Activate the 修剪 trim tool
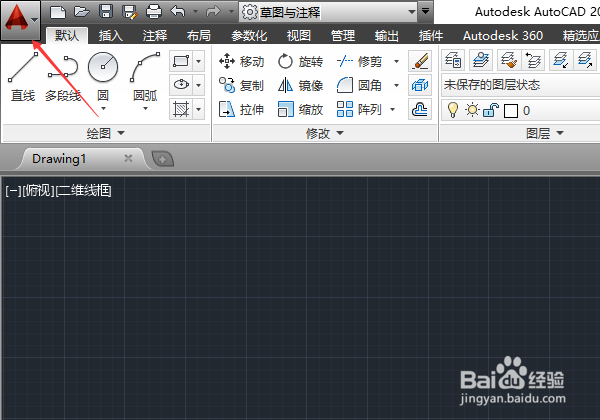The width and height of the screenshot is (600, 420). (x=360, y=61)
